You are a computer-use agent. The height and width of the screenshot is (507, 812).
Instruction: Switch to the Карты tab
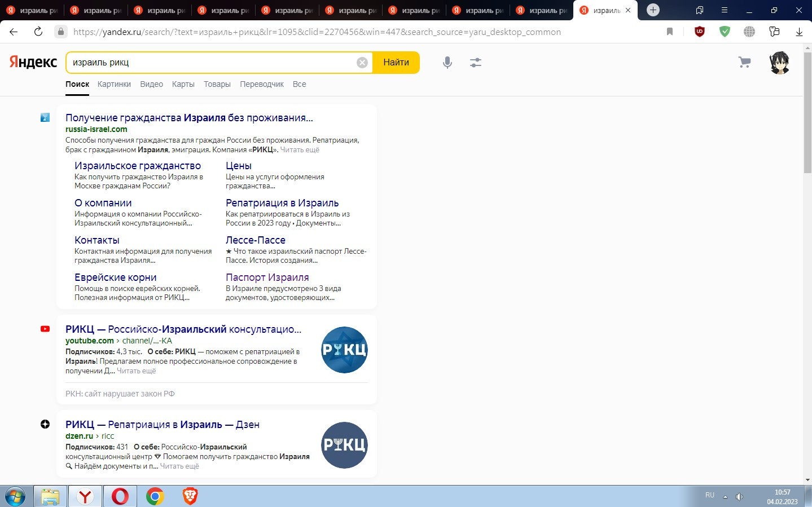click(183, 84)
